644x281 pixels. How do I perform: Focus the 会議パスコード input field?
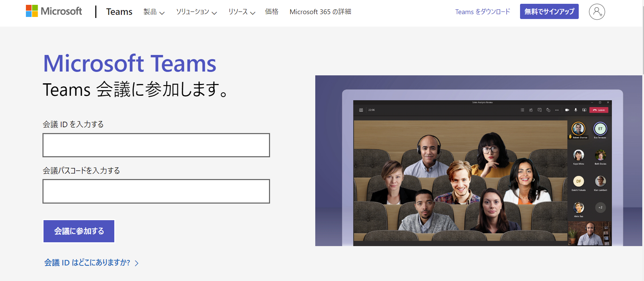click(156, 191)
